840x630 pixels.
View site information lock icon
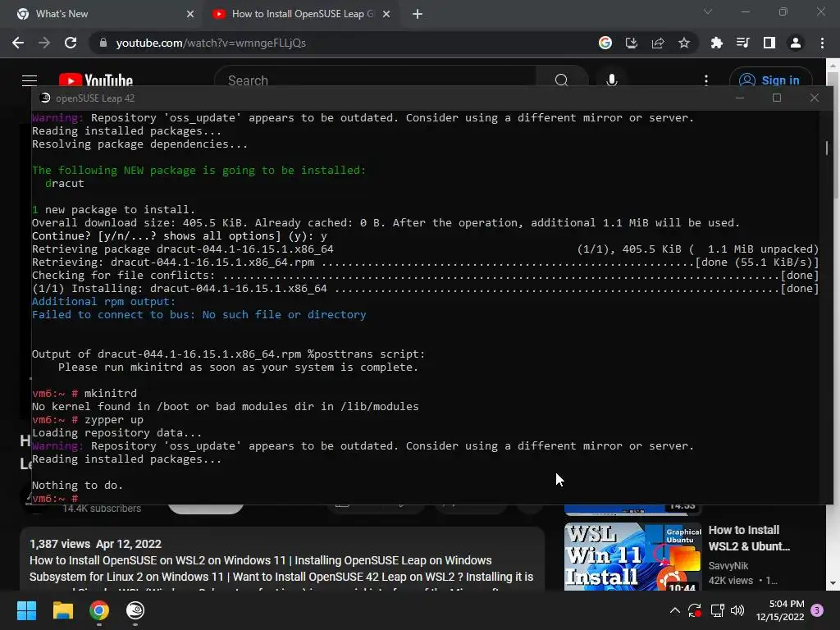coord(103,43)
